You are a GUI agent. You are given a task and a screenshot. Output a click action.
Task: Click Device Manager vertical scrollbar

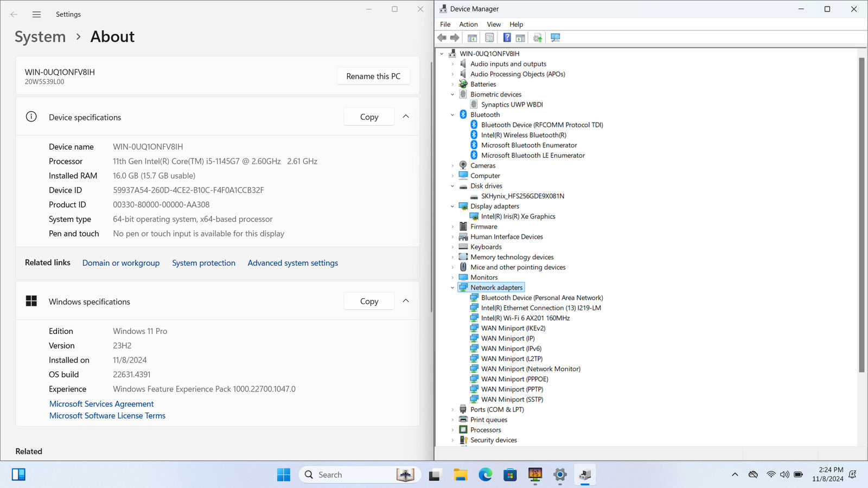pos(861,215)
